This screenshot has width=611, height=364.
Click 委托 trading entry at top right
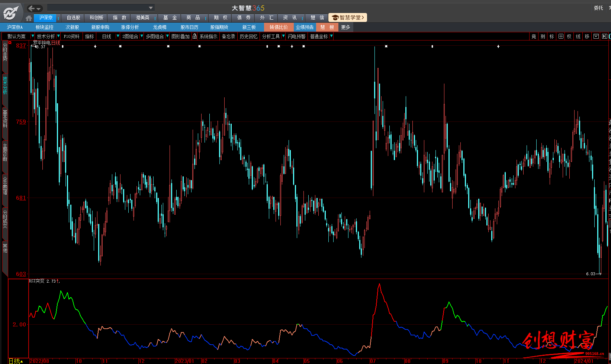click(x=598, y=8)
